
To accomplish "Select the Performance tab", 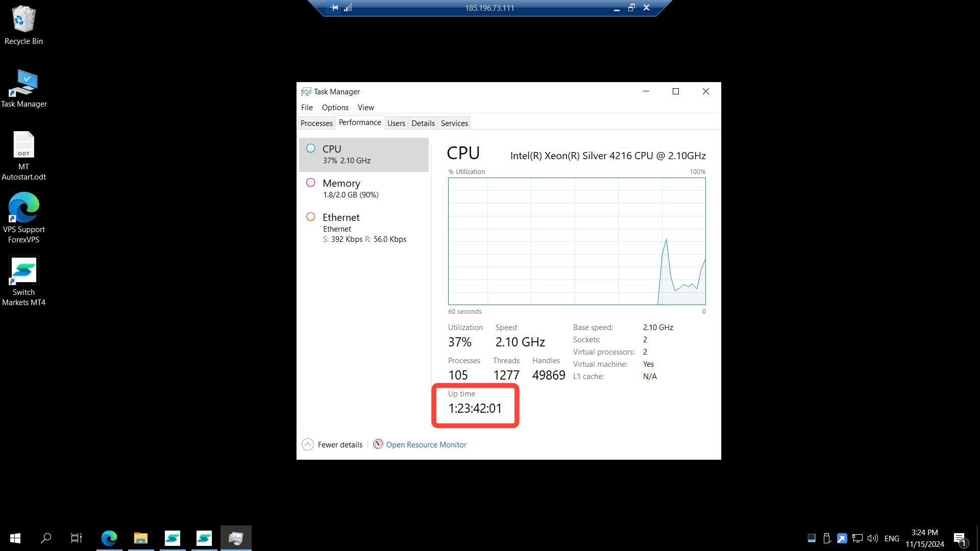I will coord(360,122).
